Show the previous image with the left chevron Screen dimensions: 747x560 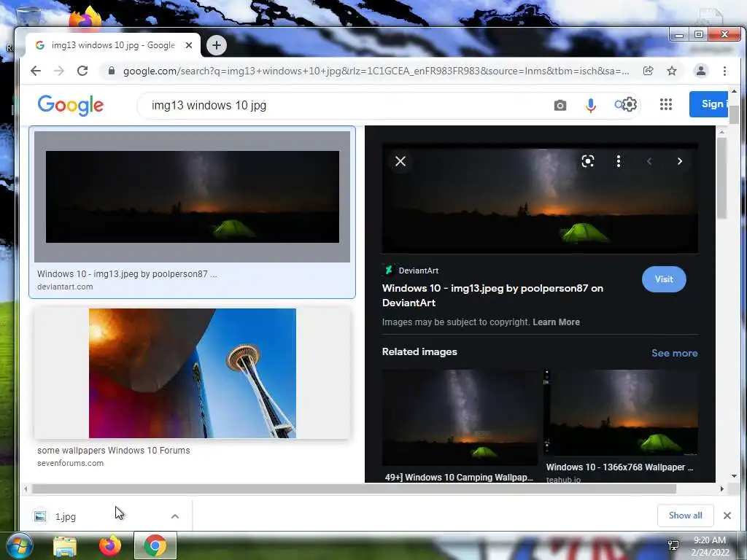649,161
